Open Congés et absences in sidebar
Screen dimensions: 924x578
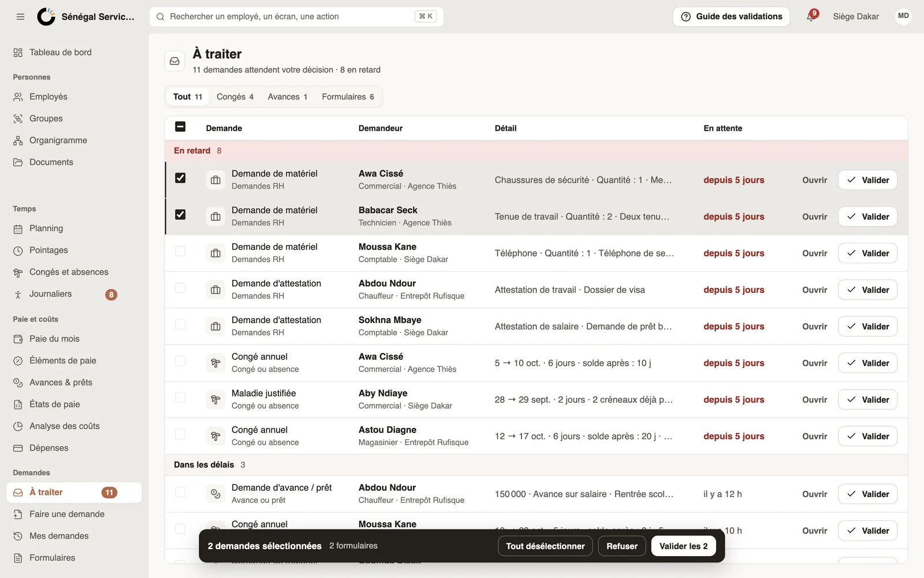tap(74, 272)
